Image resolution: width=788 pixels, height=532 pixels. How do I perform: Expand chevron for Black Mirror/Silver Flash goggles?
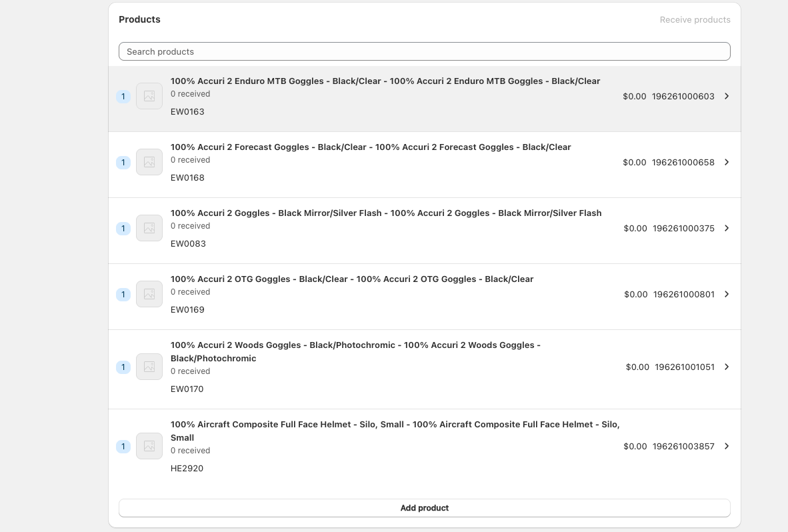727,228
